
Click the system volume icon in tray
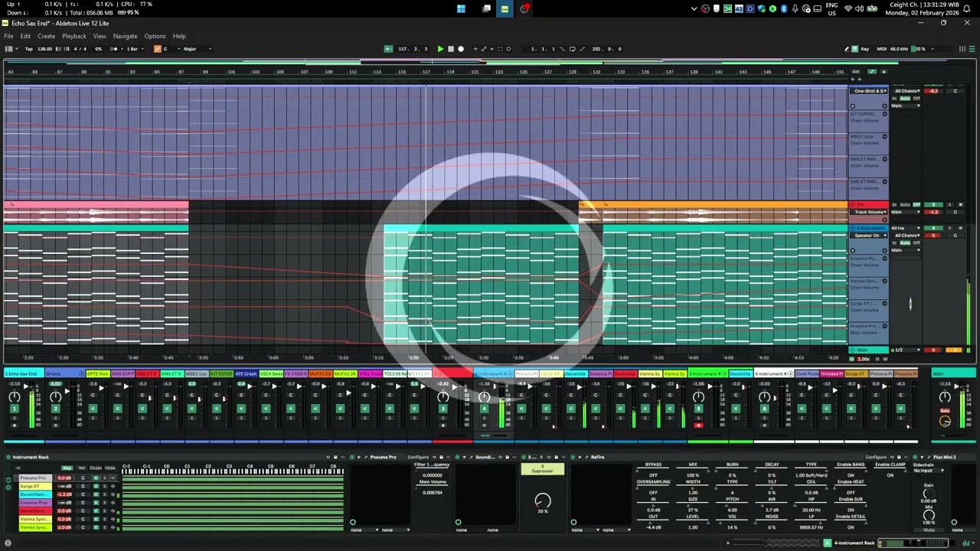click(x=860, y=8)
